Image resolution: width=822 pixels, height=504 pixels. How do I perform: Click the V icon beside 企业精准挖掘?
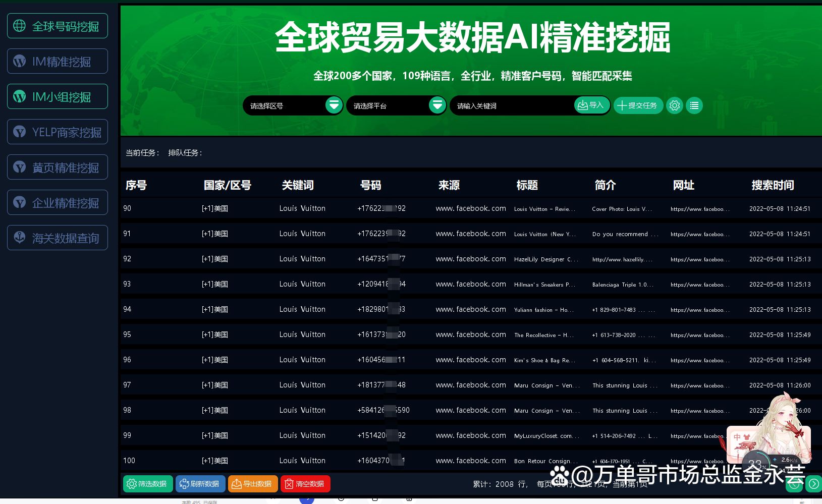pyautogui.click(x=19, y=202)
